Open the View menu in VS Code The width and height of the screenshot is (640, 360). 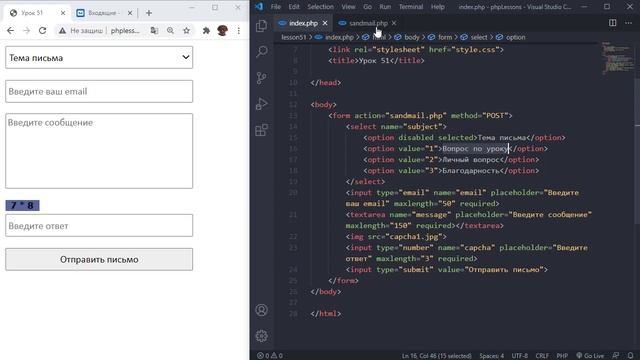(348, 7)
